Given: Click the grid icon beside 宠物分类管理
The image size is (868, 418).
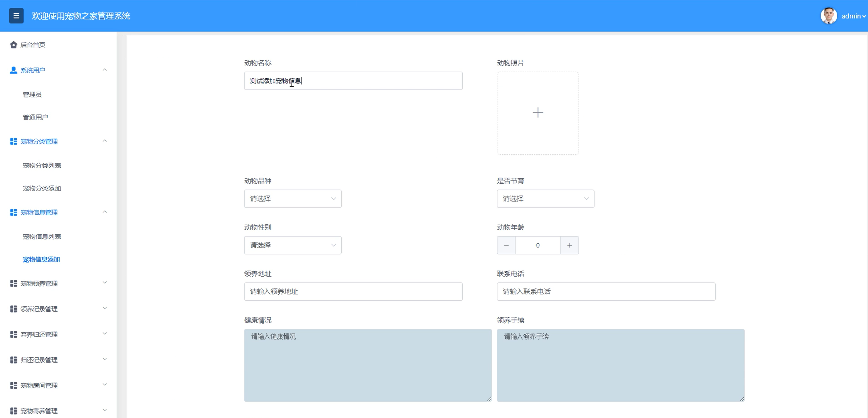Looking at the screenshot, I should point(13,141).
